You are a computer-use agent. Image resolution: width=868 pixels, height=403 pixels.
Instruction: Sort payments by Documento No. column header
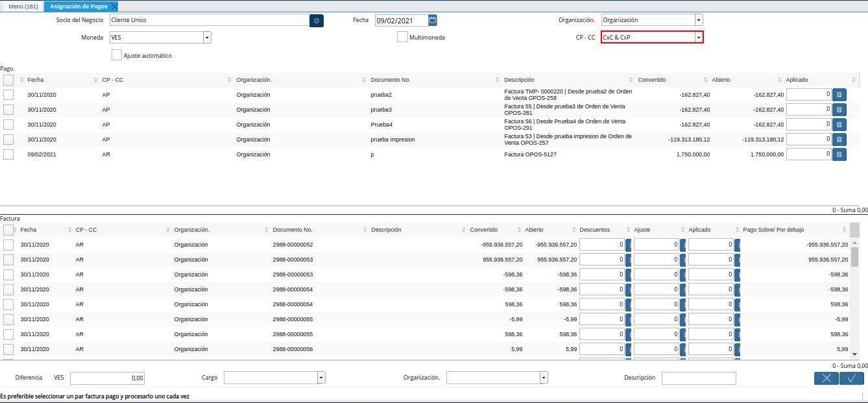click(x=391, y=80)
